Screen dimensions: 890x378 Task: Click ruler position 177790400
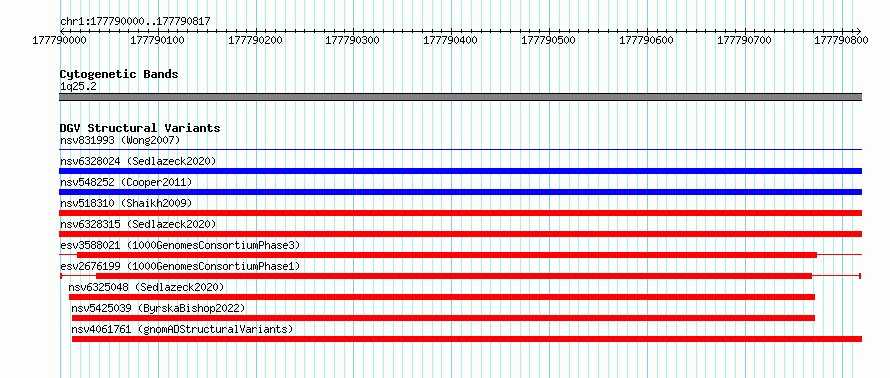(452, 40)
